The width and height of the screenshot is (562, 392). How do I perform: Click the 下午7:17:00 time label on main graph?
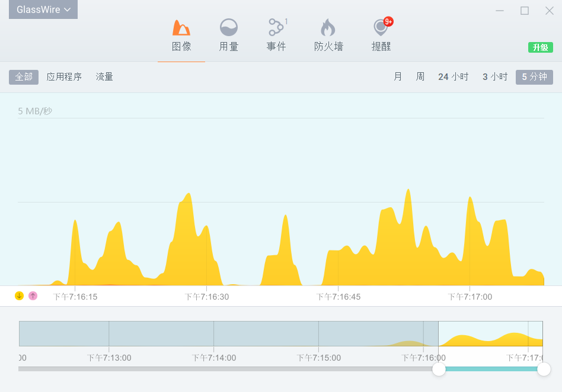click(x=470, y=297)
